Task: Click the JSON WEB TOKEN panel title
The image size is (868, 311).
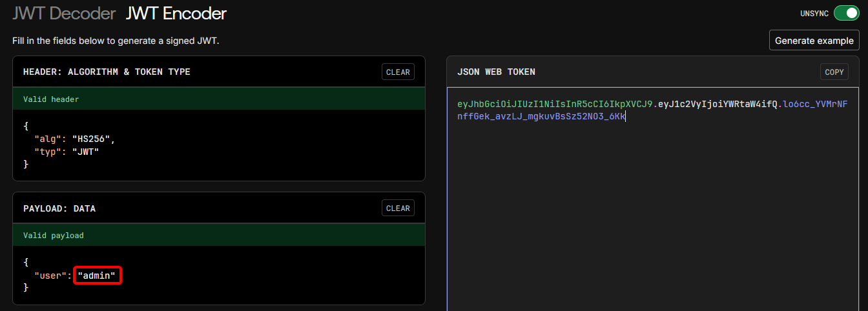Action: [496, 72]
